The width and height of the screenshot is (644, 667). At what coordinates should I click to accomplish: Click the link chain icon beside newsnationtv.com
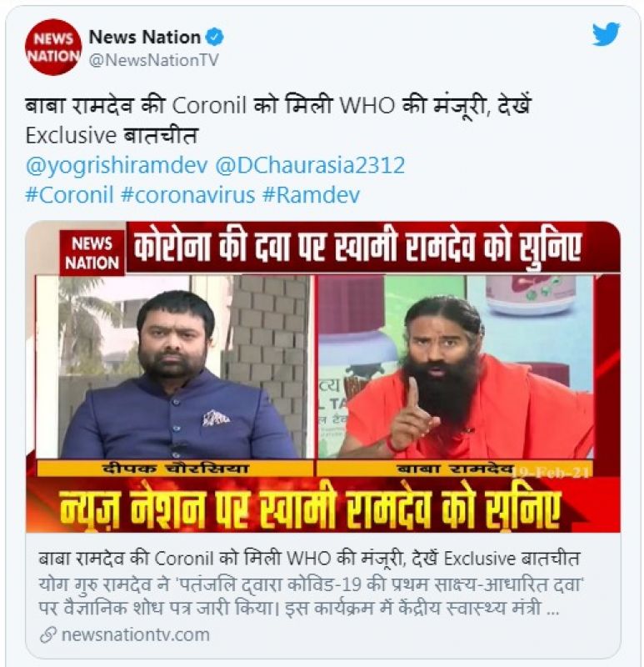(x=48, y=635)
